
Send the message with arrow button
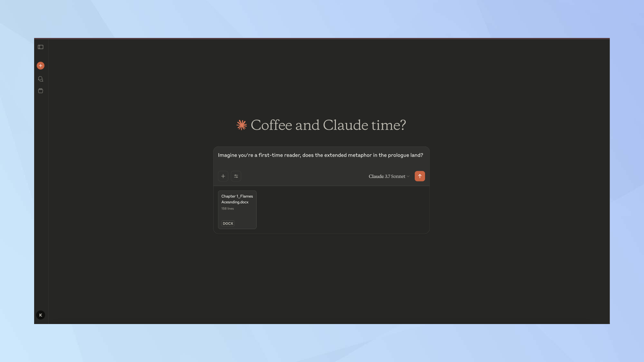(x=420, y=176)
